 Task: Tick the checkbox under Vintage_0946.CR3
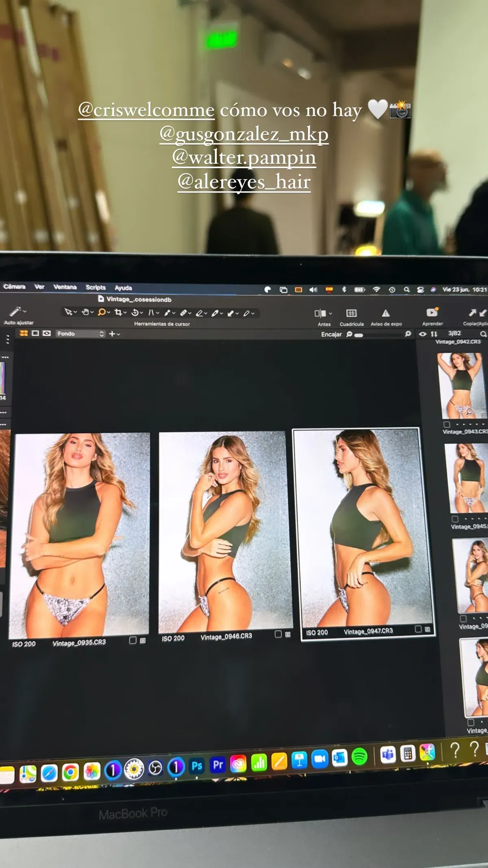point(278,634)
